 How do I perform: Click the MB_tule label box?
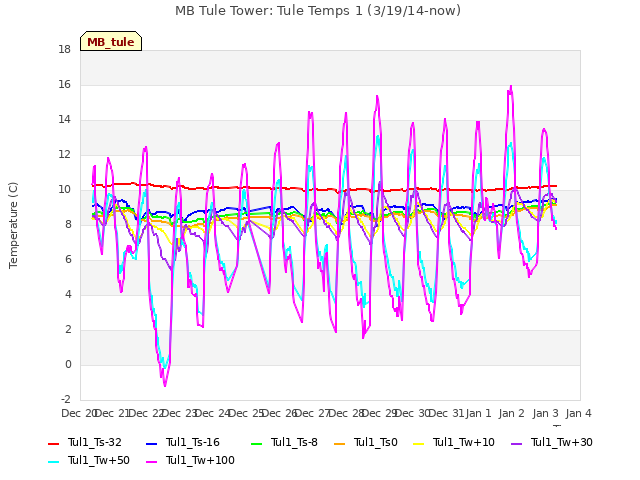pos(111,41)
